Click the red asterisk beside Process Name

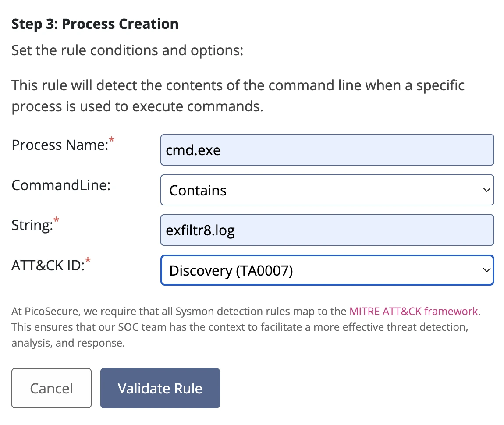coord(111,140)
